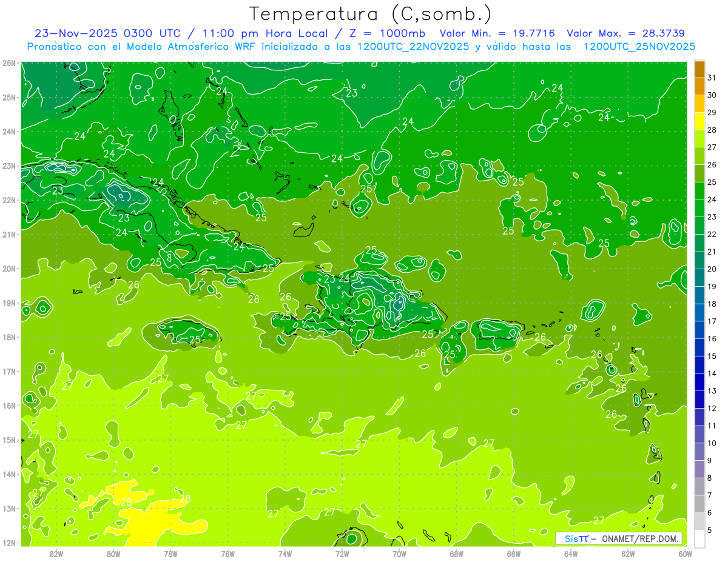Click the color scale's '15' tick label
The height and width of the screenshot is (562, 728).
(712, 356)
